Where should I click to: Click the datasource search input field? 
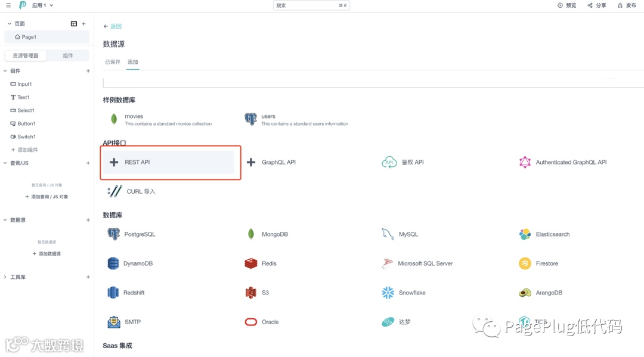[373, 82]
